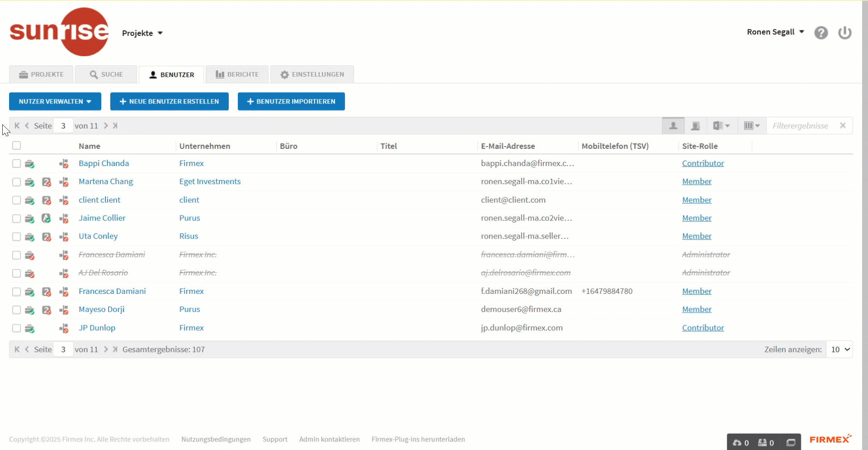868x450 pixels.
Task: Click disabled briefcase icon for AJ Del Rosario
Action: tap(30, 273)
